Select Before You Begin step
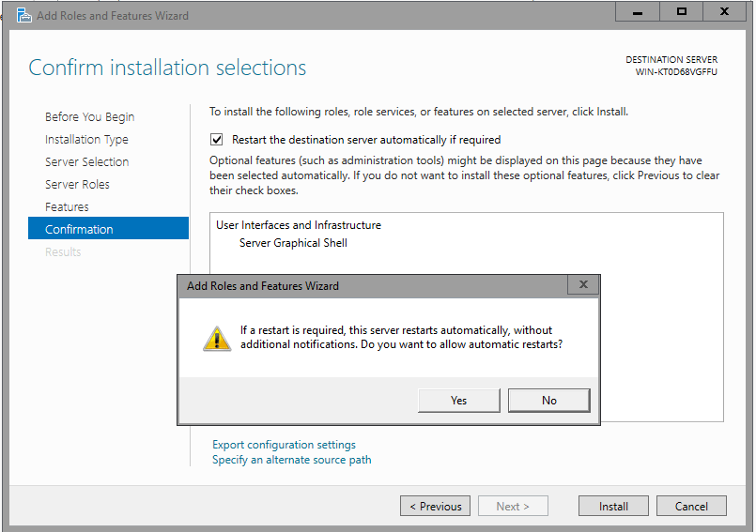756x532 pixels. click(89, 117)
